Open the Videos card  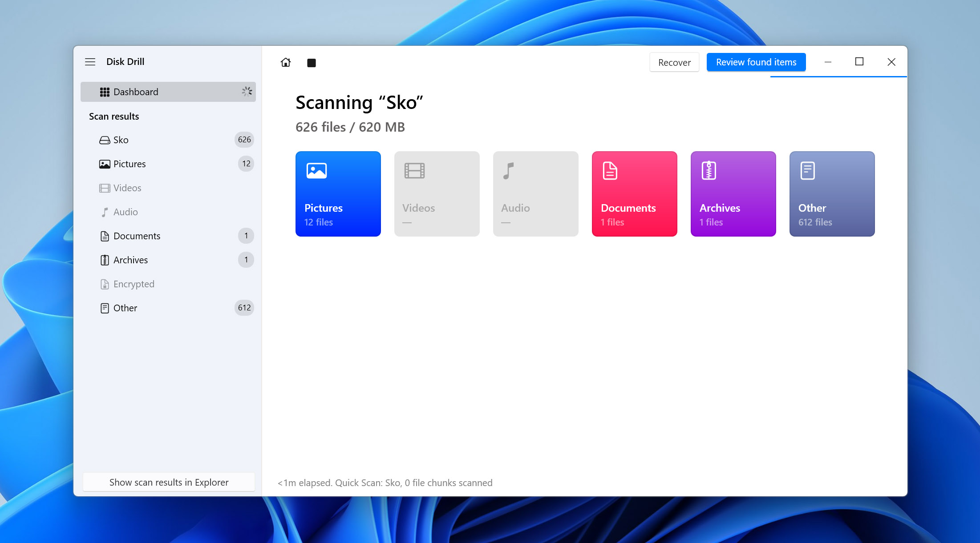click(x=437, y=194)
